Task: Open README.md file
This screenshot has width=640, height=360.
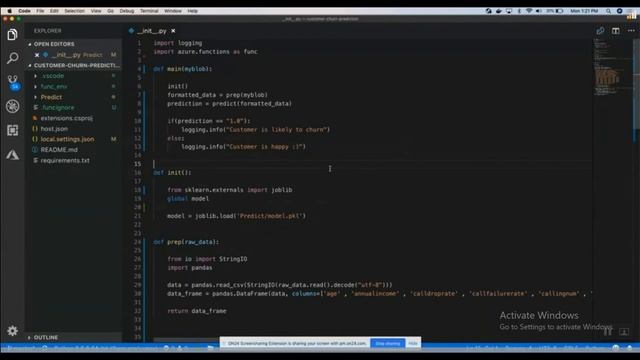Action: pos(59,150)
